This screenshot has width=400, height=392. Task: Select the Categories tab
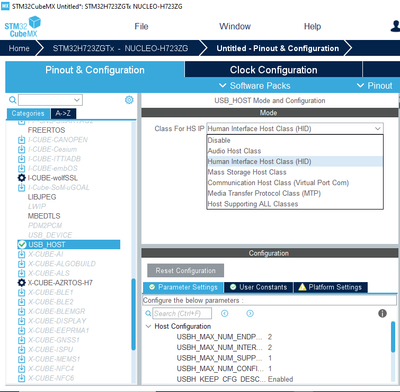28,113
